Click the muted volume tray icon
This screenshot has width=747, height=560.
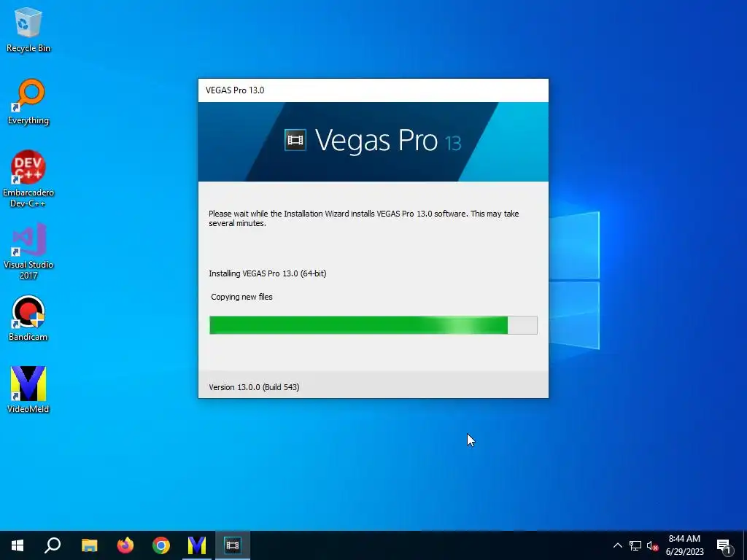click(x=652, y=545)
